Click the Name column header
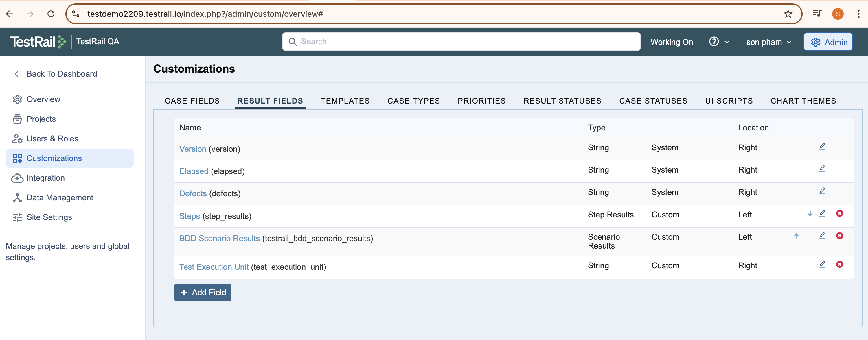The width and height of the screenshot is (868, 340). 190,127
